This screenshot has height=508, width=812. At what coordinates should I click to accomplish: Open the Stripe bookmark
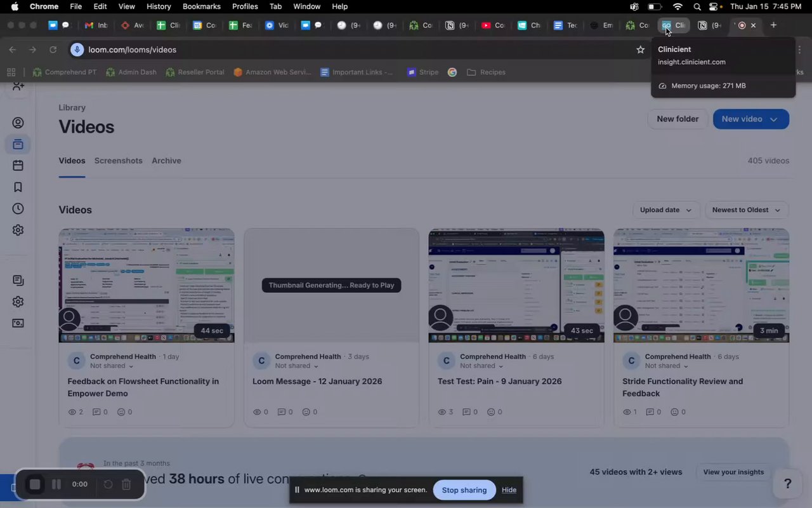(x=422, y=72)
